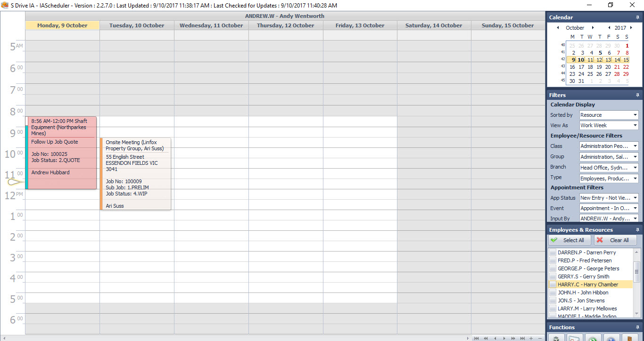Screen dimensions: 644x341
Task: Click the green refresh function icon
Action: [x=593, y=337]
